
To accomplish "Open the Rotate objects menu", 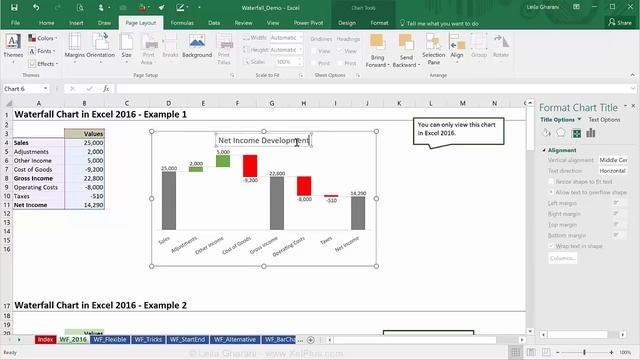I will click(x=501, y=48).
